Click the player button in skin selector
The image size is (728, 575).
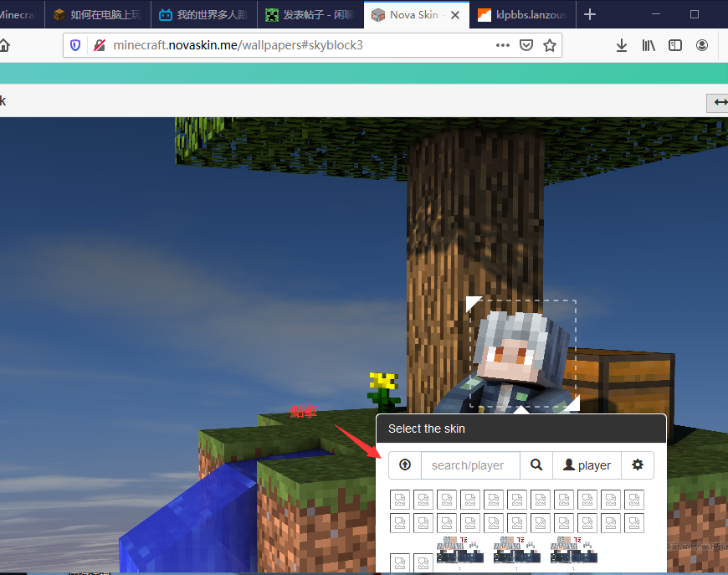(587, 465)
